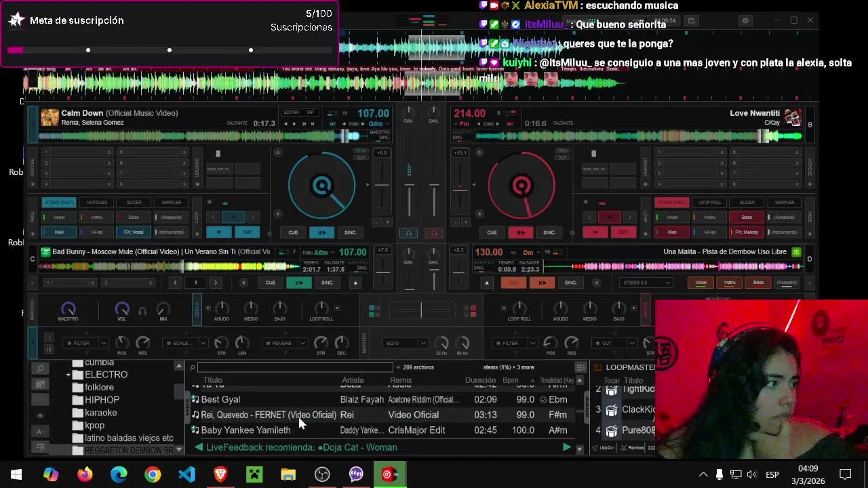Click the eject icon beside deck A jog wheel

pos(277,152)
